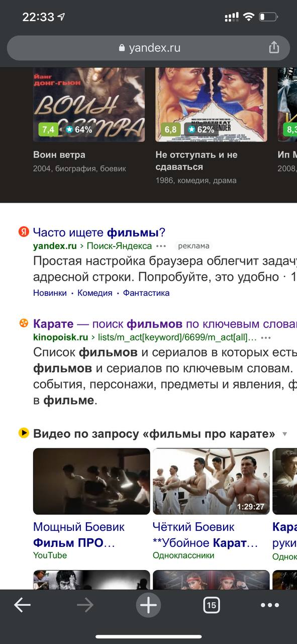Tap the 64% score badge
The height and width of the screenshot is (644, 297).
(x=78, y=130)
